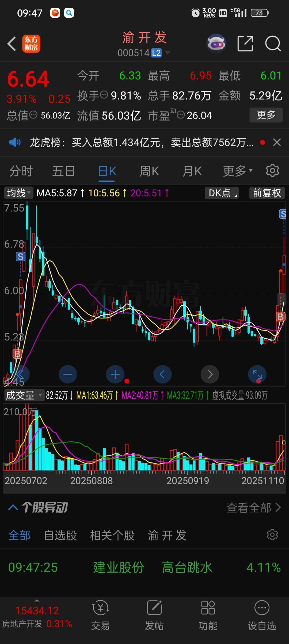Tap the alarm clock status icon
Viewport: 289px width, 644px height.
click(195, 13)
